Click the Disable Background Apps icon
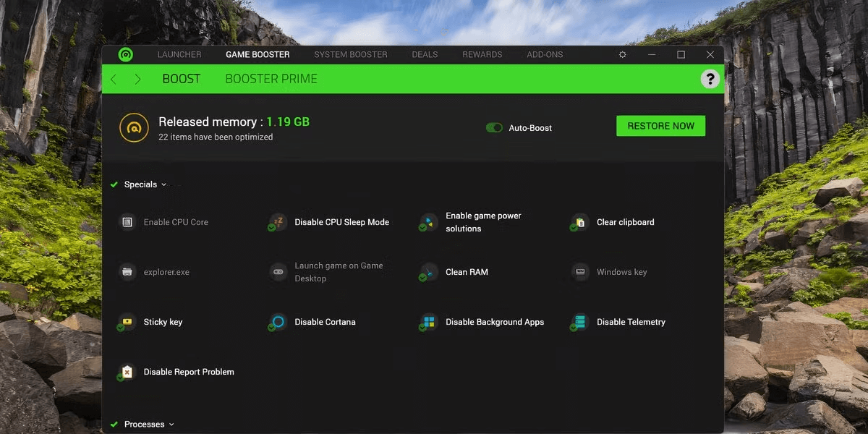This screenshot has height=434, width=868. click(429, 322)
